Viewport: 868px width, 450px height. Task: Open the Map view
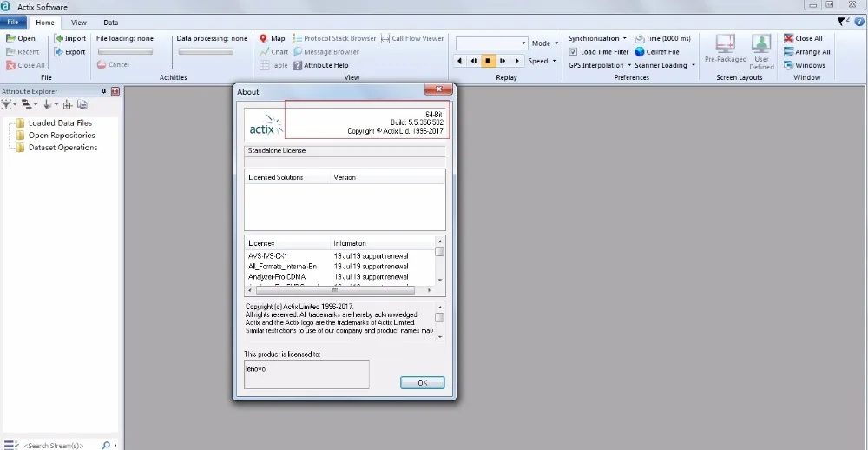point(272,38)
